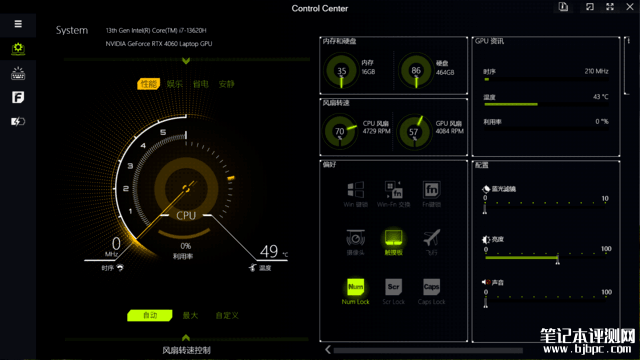The width and height of the screenshot is (640, 360).
Task: Collapse system info with green down chevron
Action: pos(186,61)
